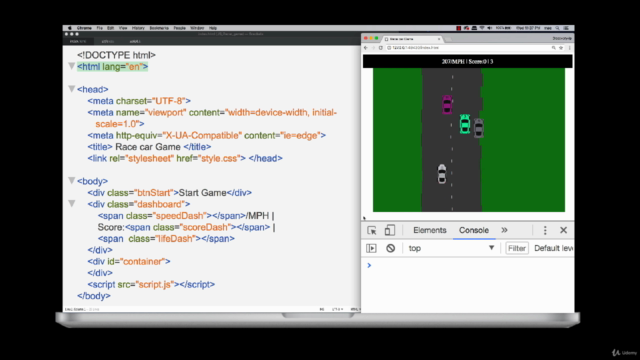Open the top JavaScript context dropdown
This screenshot has height=360, width=640.
point(451,248)
